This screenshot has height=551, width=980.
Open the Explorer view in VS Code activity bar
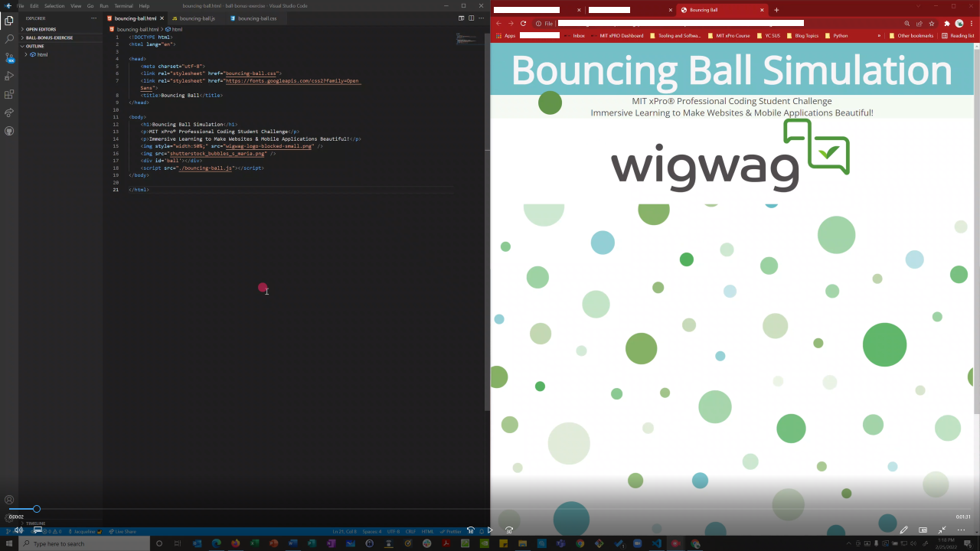[9, 21]
